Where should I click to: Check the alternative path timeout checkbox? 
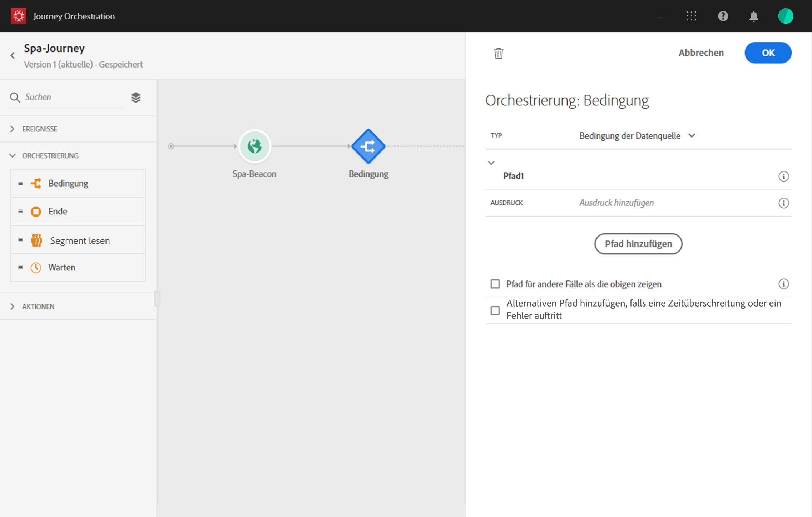pyautogui.click(x=495, y=310)
